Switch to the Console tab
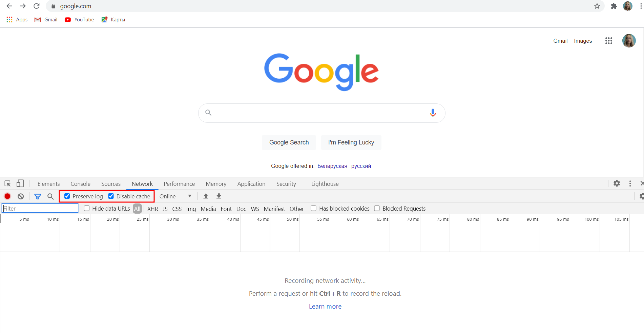 point(80,184)
